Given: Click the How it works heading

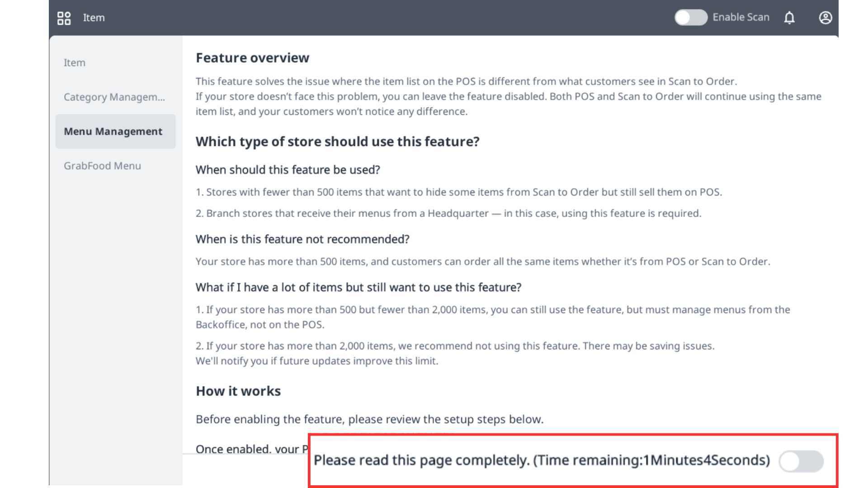Looking at the screenshot, I should [x=238, y=391].
